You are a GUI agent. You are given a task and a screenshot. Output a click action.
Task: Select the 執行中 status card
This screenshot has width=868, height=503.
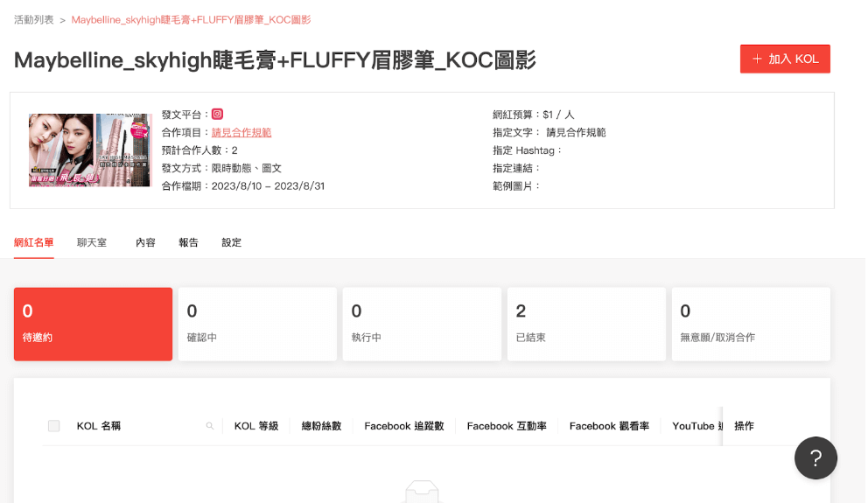(x=422, y=325)
